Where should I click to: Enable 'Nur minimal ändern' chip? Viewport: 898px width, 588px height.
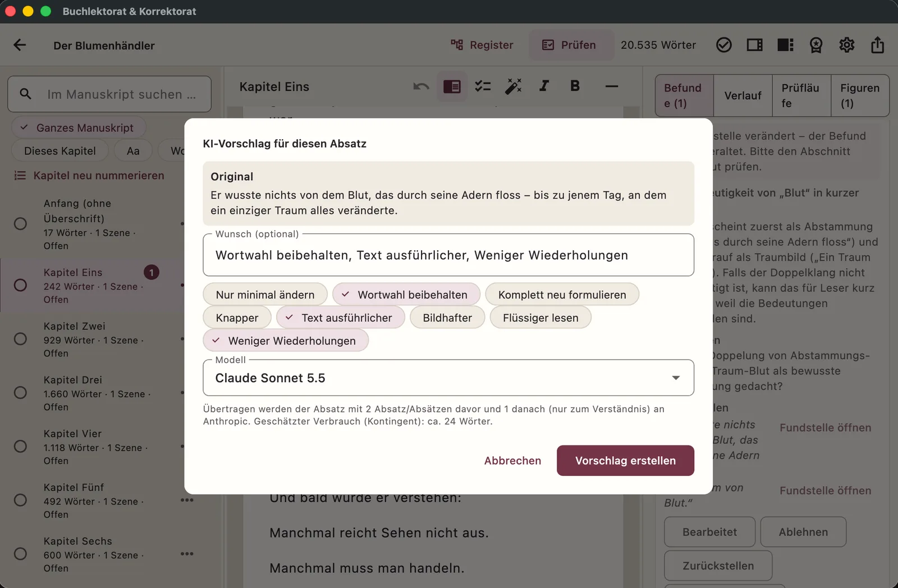coord(265,295)
